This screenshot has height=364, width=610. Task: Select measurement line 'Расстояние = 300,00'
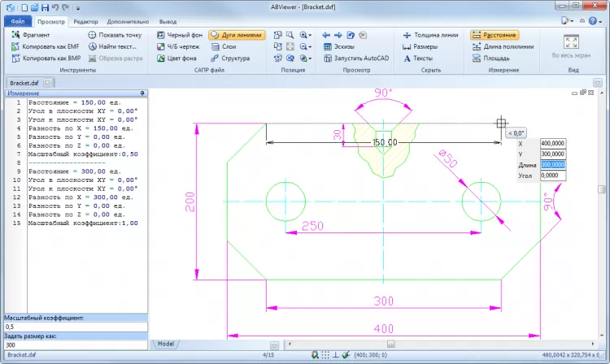click(75, 171)
